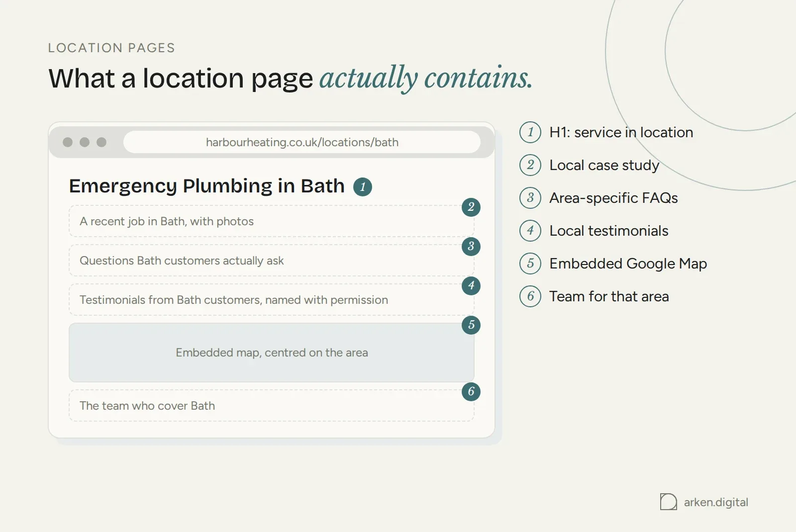Click the 'Local testimonials' legend text
The height and width of the screenshot is (532, 796).
(609, 231)
